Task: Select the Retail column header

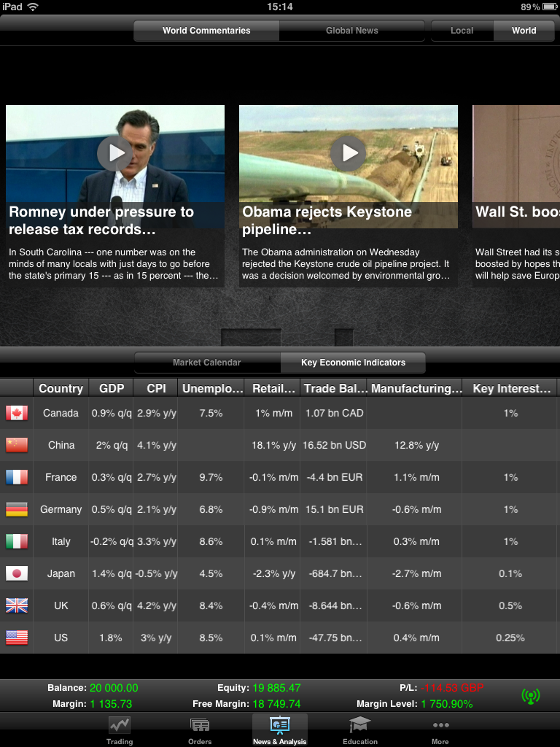Action: coord(273,388)
